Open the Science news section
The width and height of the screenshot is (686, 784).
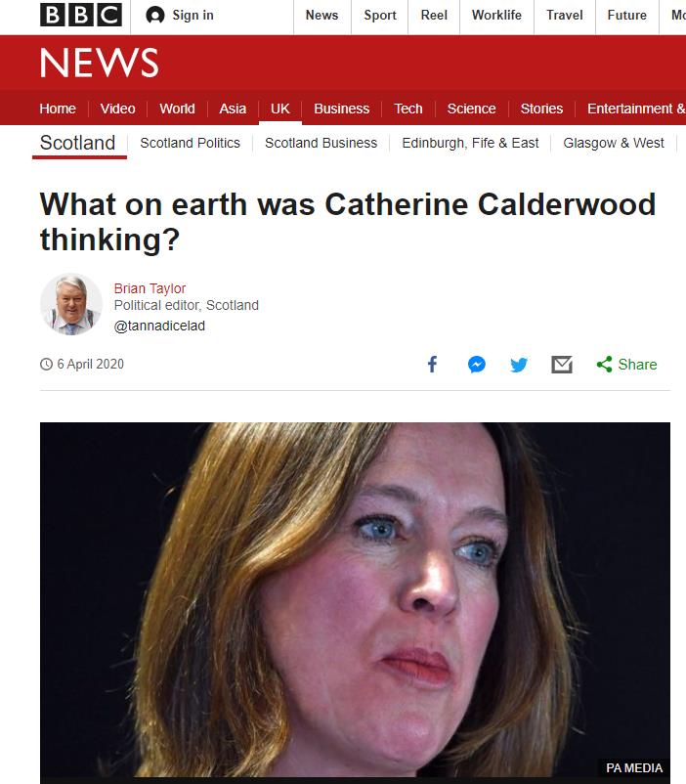(x=471, y=109)
